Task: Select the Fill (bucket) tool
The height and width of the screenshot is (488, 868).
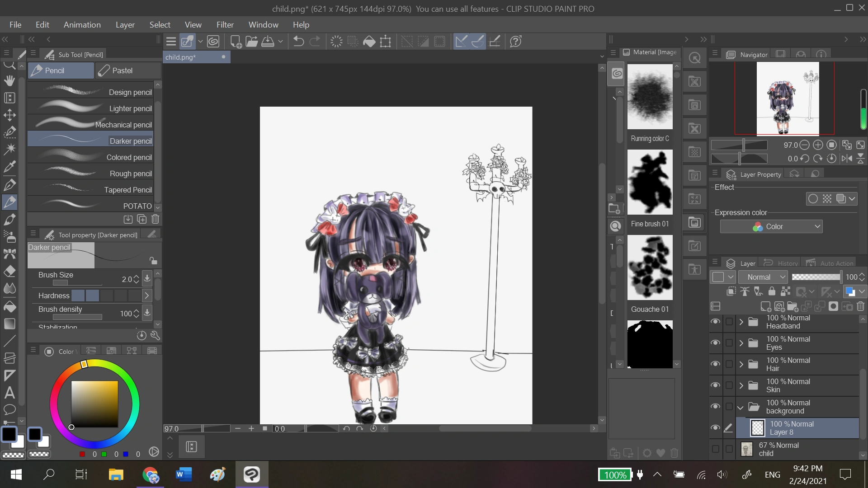Action: [x=9, y=306]
